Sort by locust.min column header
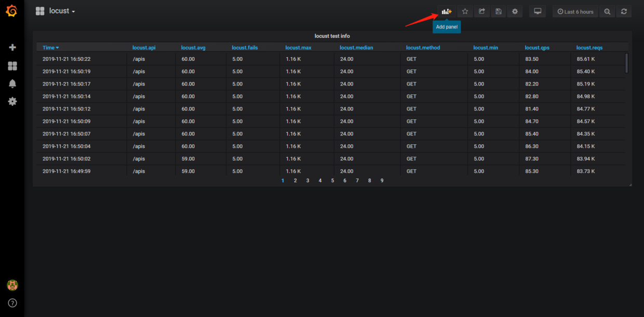 (x=486, y=48)
